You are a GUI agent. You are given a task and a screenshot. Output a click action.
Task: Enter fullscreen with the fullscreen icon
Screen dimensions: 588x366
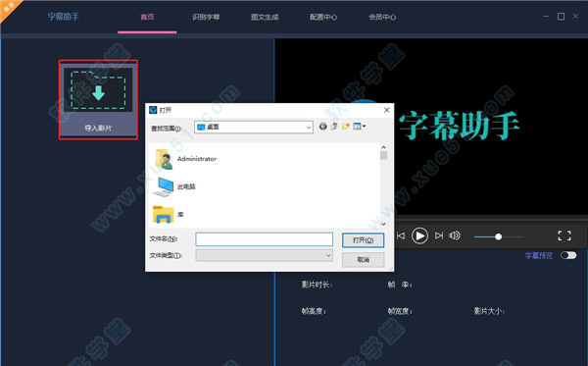[564, 235]
